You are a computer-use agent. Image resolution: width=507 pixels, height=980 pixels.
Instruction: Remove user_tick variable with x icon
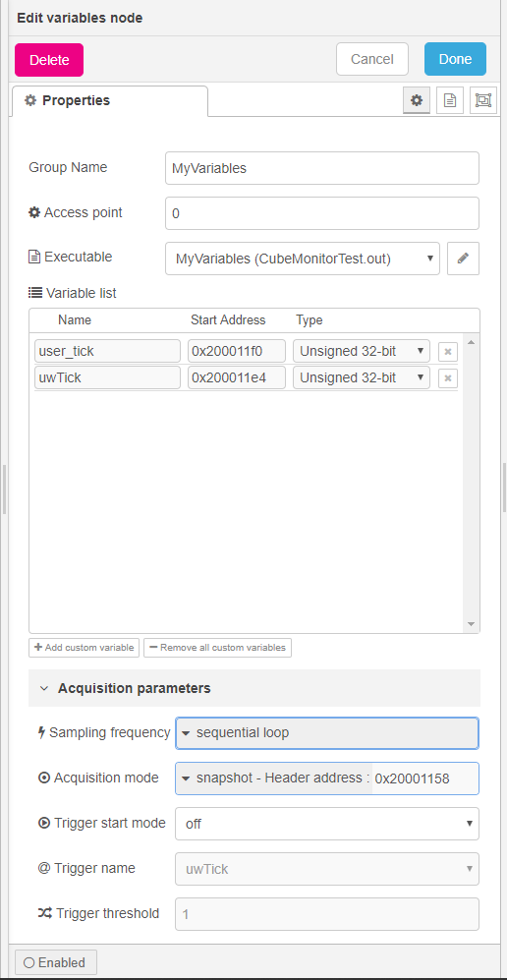coord(448,351)
